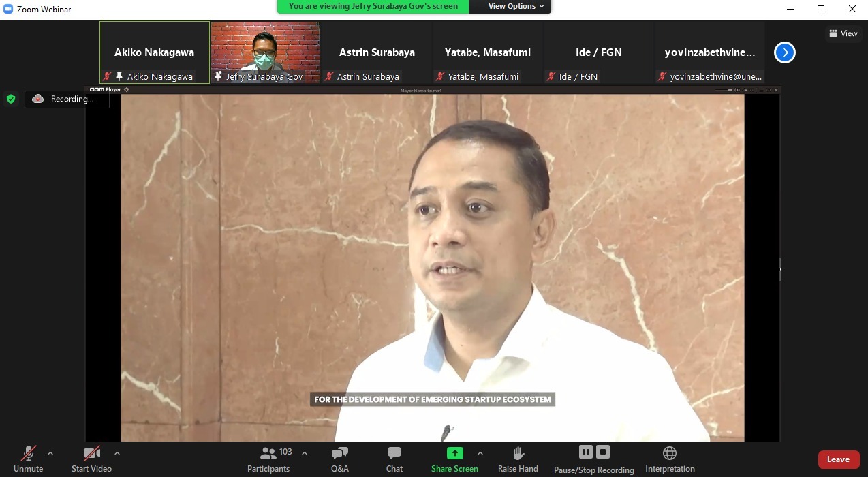Select Jefry Surabaya Gov video thumbnail
This screenshot has height=477, width=868.
[265, 52]
